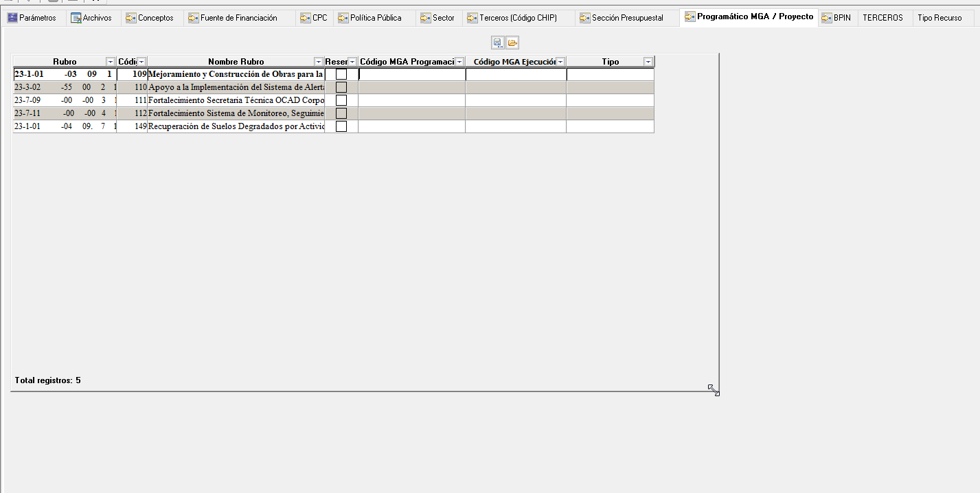The width and height of the screenshot is (980, 493).
Task: Toggle the Reserva checkbox for rubro 111
Action: (341, 100)
